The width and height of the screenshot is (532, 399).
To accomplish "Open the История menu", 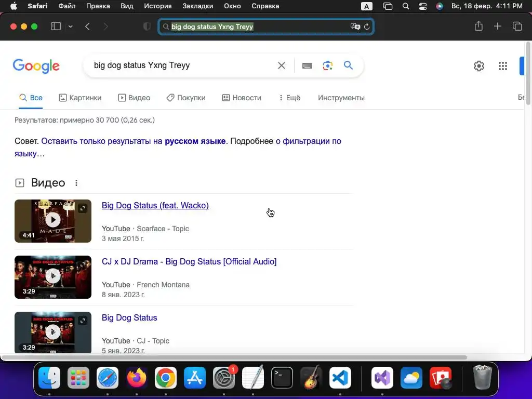I will pyautogui.click(x=158, y=6).
